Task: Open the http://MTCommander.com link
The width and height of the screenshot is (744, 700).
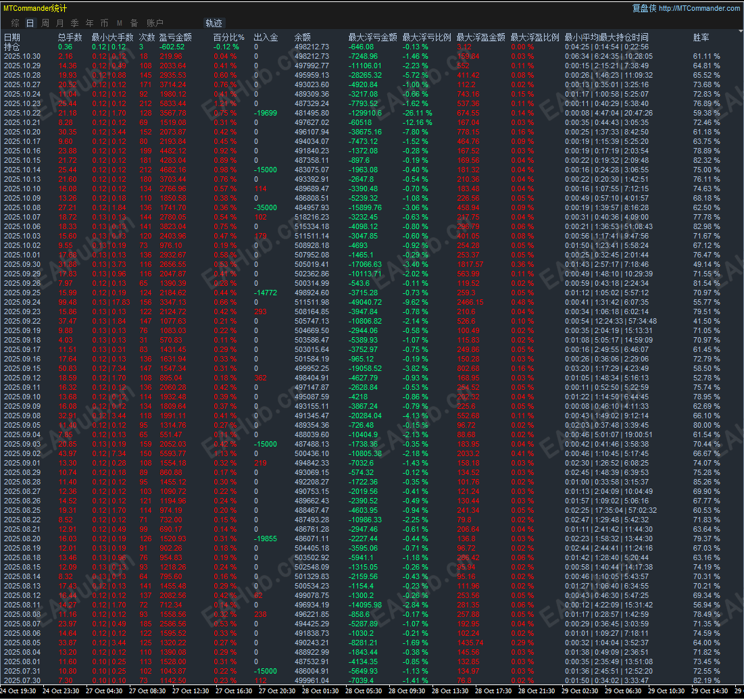Action: pyautogui.click(x=699, y=8)
